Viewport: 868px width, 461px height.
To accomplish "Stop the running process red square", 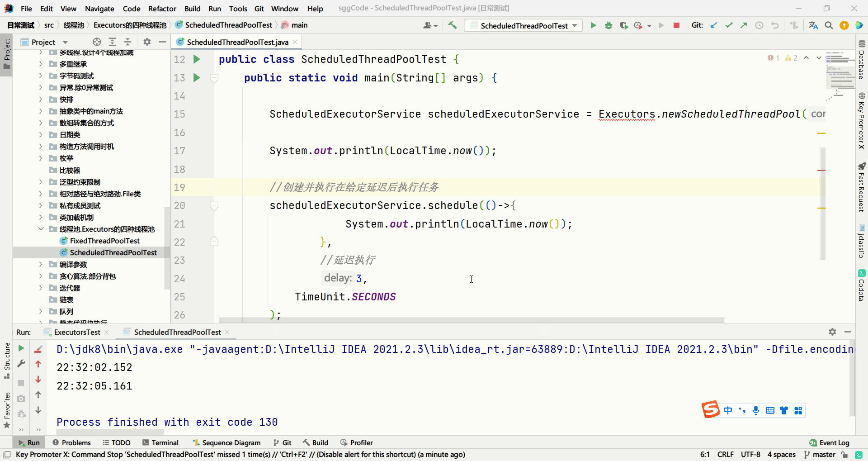I will (x=676, y=25).
